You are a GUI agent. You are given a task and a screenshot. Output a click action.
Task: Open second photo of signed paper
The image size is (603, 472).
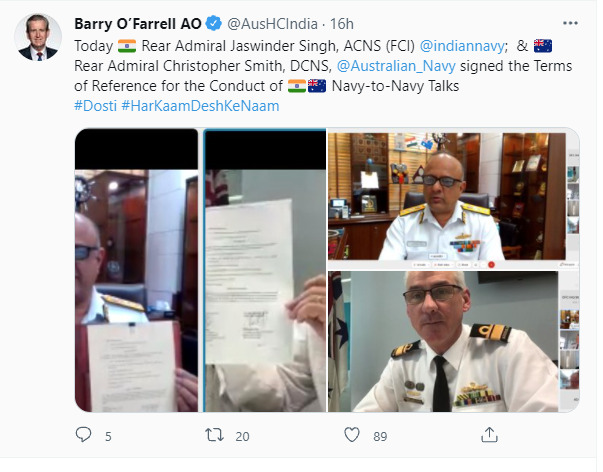[x=265, y=270]
